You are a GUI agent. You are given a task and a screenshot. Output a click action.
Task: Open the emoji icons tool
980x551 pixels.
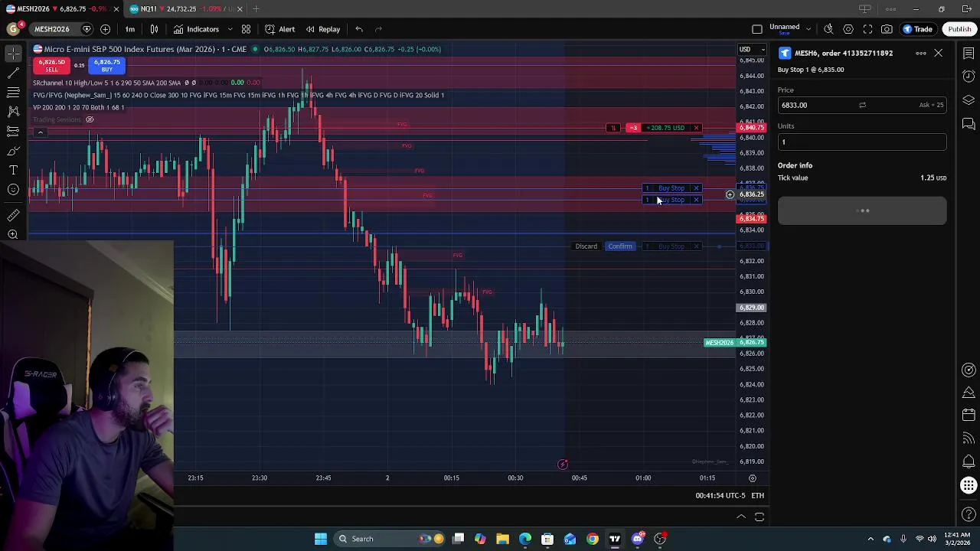click(x=13, y=190)
